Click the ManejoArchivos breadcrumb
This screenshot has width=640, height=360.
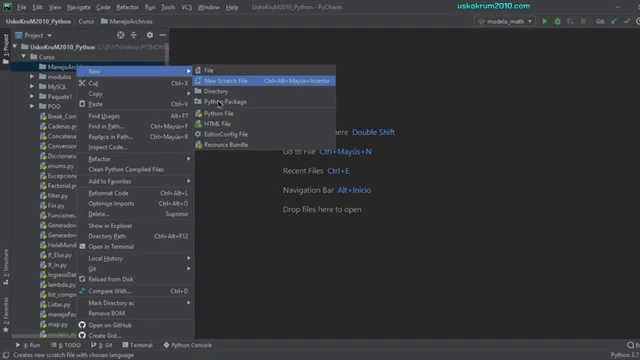point(127,21)
